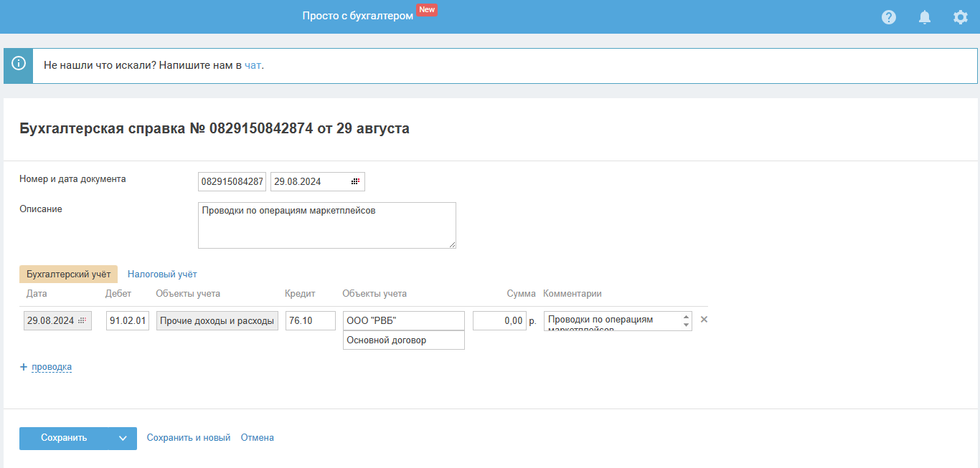Click the Объекты учета header beside Кредит
The height and width of the screenshot is (468, 980).
[x=374, y=294]
